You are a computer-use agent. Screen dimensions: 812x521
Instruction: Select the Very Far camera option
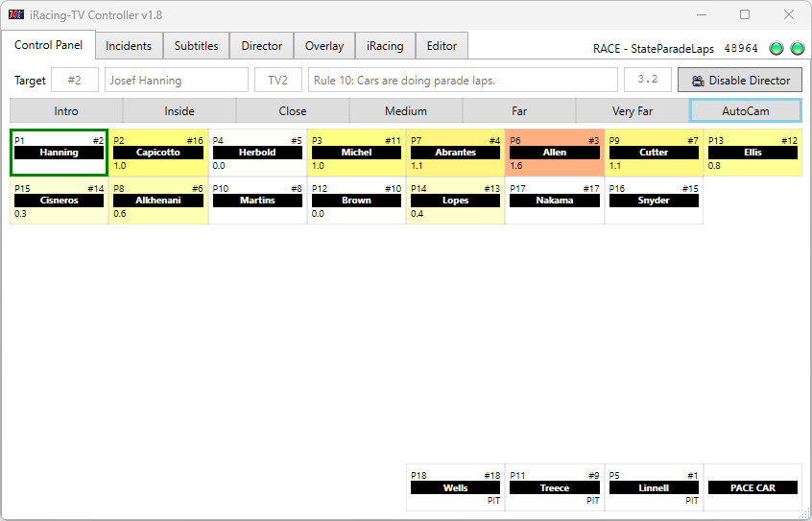[x=633, y=111]
